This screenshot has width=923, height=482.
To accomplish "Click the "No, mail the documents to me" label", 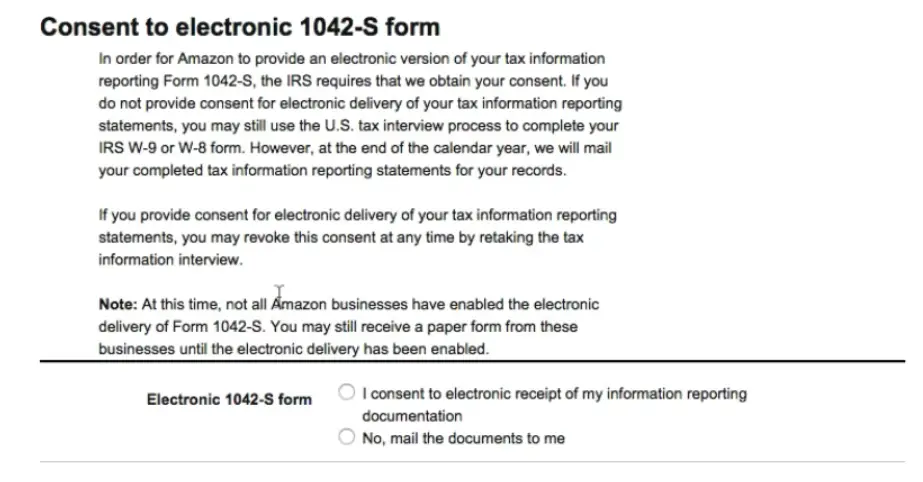I will tap(463, 438).
